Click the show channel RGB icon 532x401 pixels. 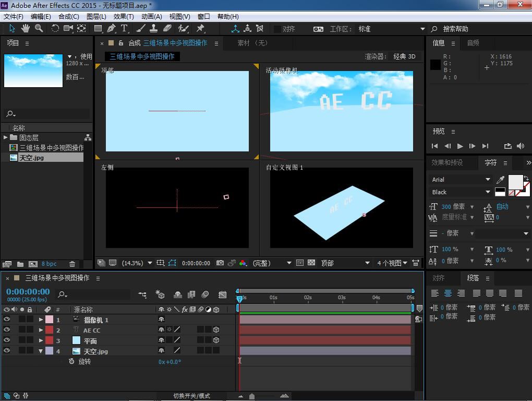tap(243, 263)
